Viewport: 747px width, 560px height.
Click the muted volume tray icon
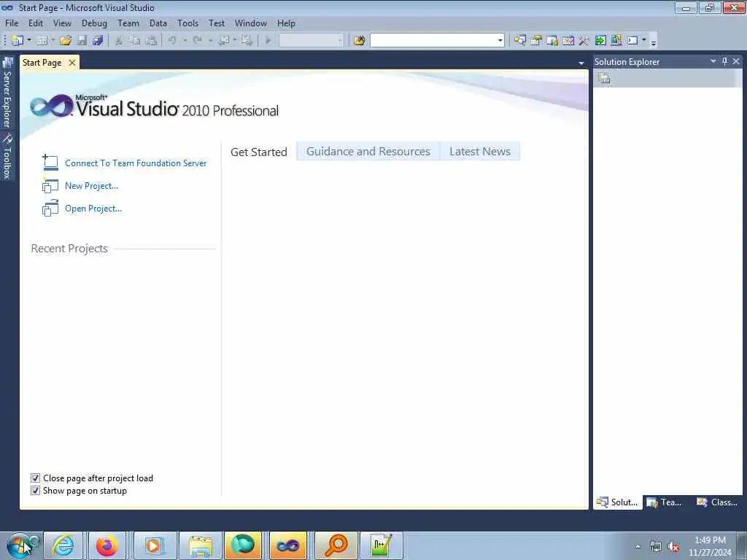point(673,547)
